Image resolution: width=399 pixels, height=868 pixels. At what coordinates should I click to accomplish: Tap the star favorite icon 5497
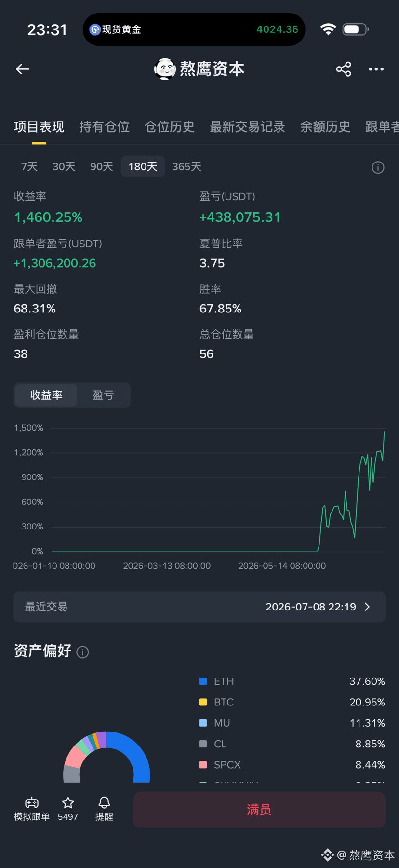(x=68, y=803)
